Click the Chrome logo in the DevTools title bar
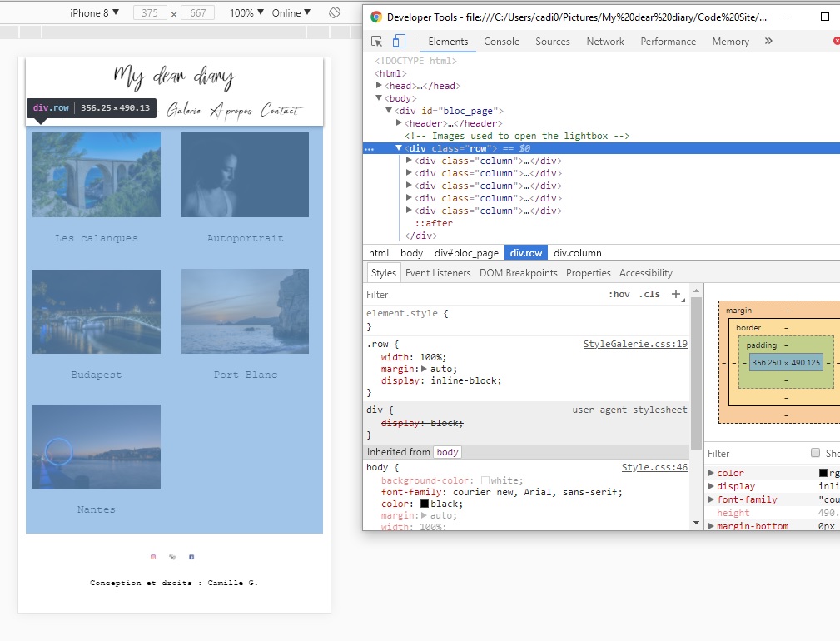 pyautogui.click(x=376, y=17)
